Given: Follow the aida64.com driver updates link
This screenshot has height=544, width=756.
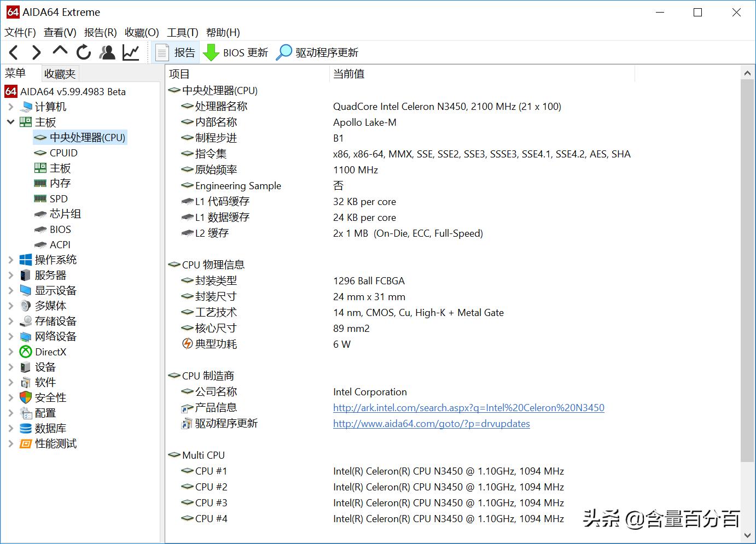Looking at the screenshot, I should 431,423.
